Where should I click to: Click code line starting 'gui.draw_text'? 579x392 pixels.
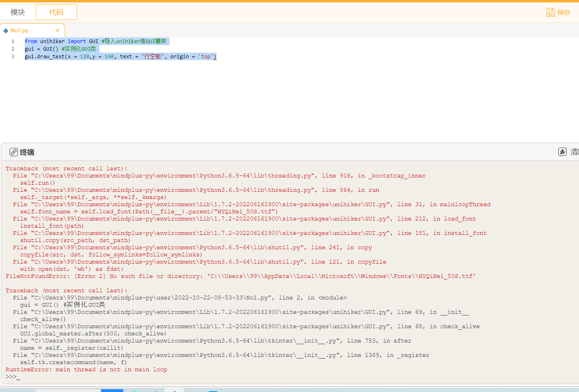pos(121,56)
